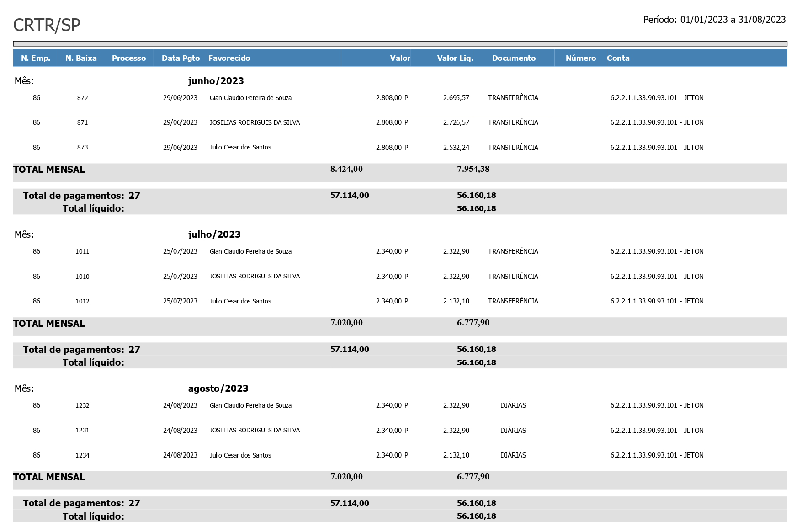Click net value 2.695,57

(456, 98)
